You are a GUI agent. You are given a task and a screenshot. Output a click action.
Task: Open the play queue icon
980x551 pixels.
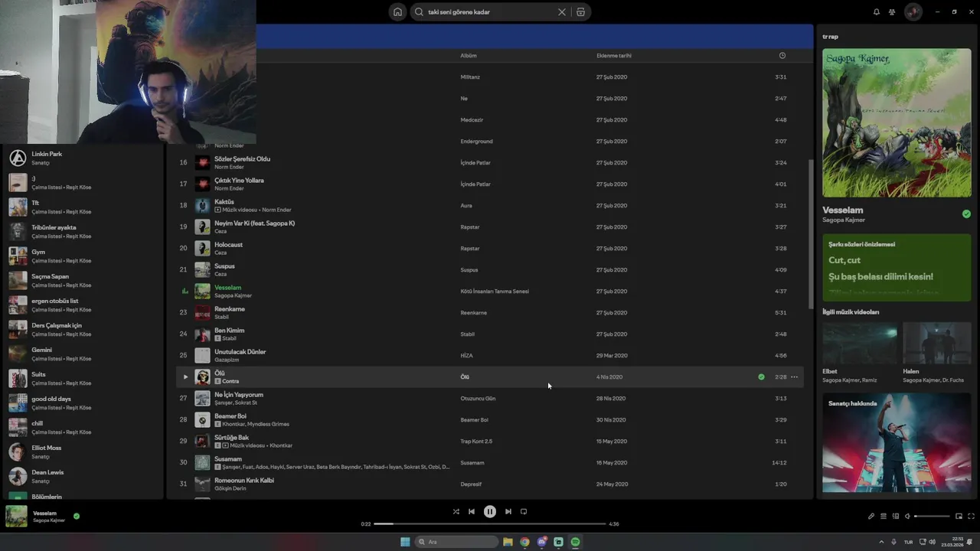tap(884, 517)
